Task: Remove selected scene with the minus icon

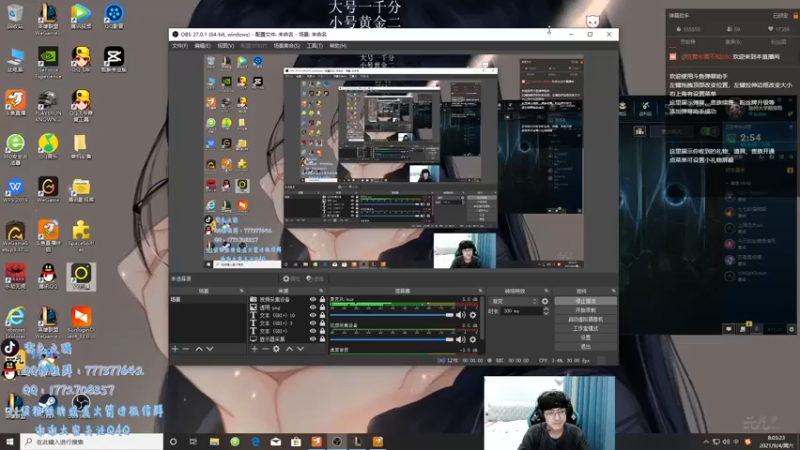Action: point(186,349)
